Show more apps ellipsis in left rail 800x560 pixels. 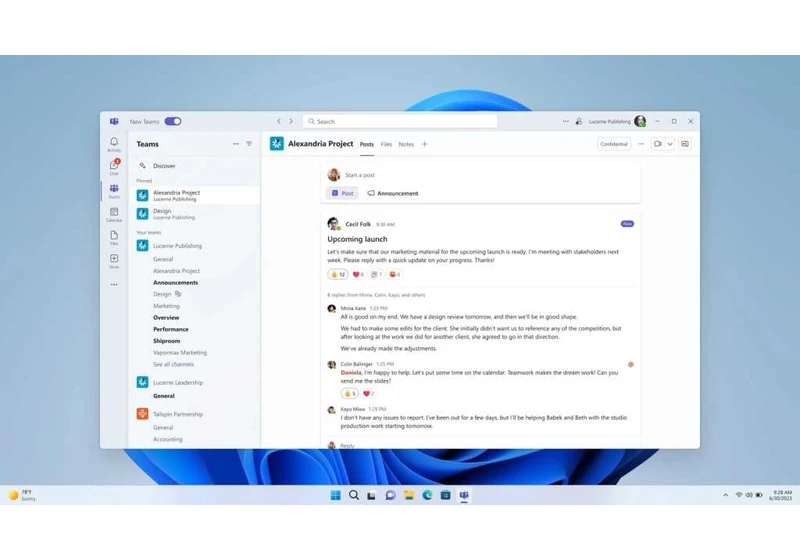click(x=114, y=285)
